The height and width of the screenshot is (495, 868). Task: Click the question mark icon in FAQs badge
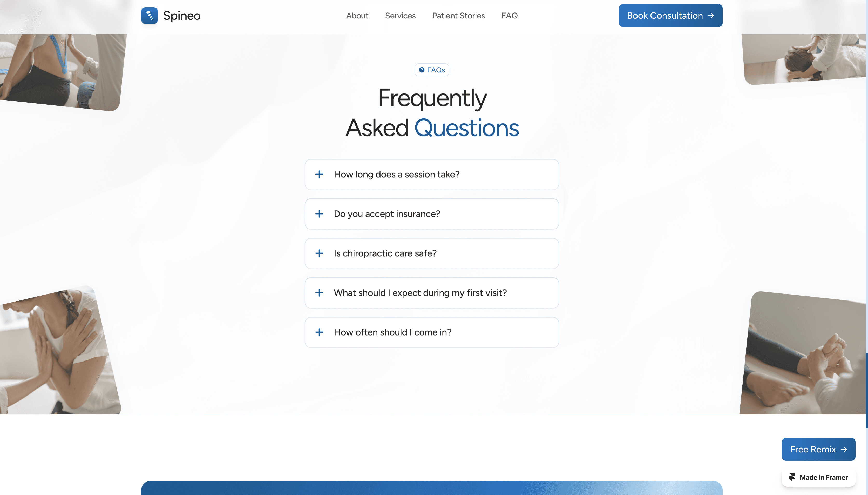422,70
